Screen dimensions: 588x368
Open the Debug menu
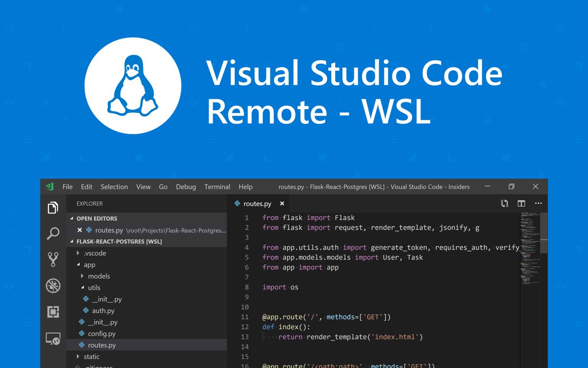click(x=186, y=187)
